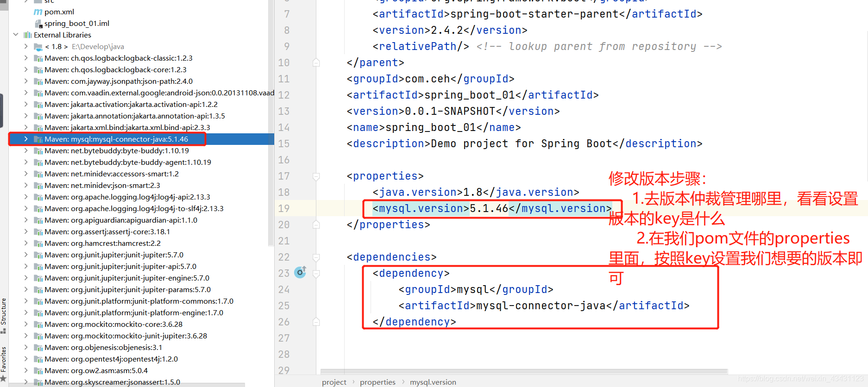The width and height of the screenshot is (868, 387).
Task: Click the JDK 1.8 folder icon
Action: [x=38, y=47]
